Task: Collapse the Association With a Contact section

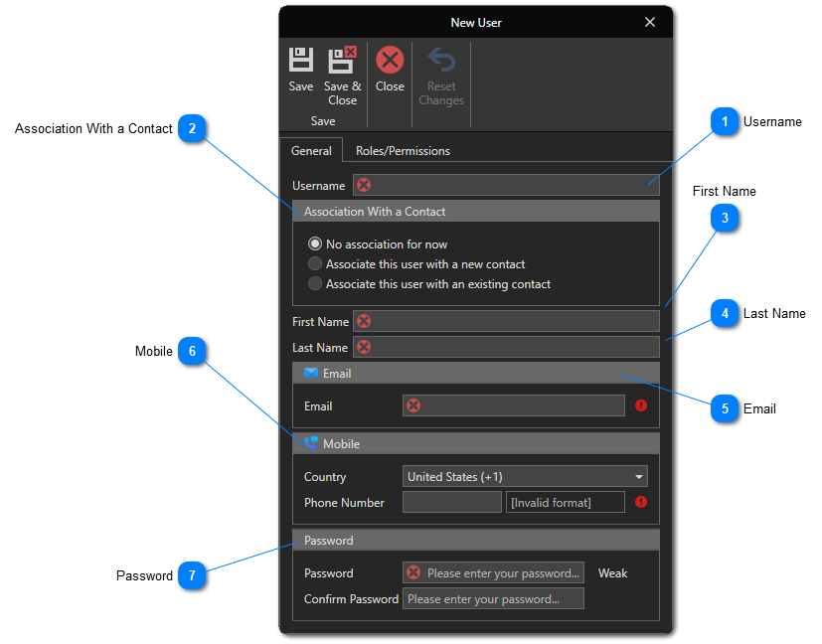Action: 475,212
